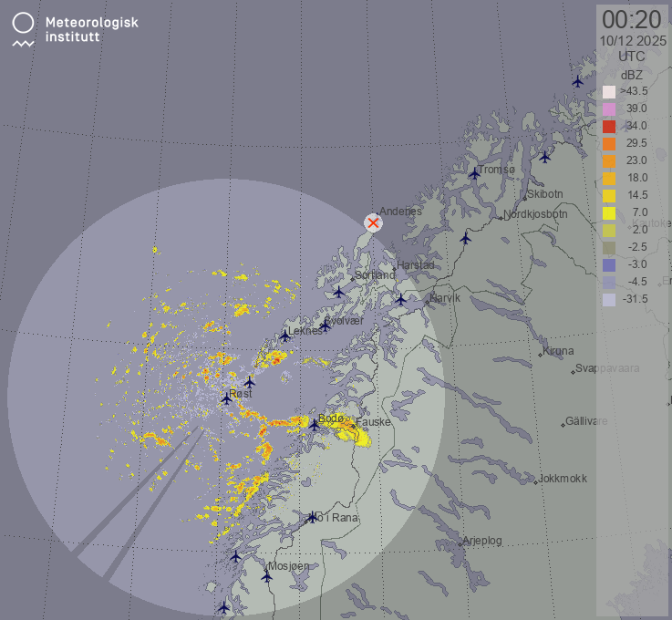
Task: Click the red X radar marker at Andenes
Action: (373, 223)
